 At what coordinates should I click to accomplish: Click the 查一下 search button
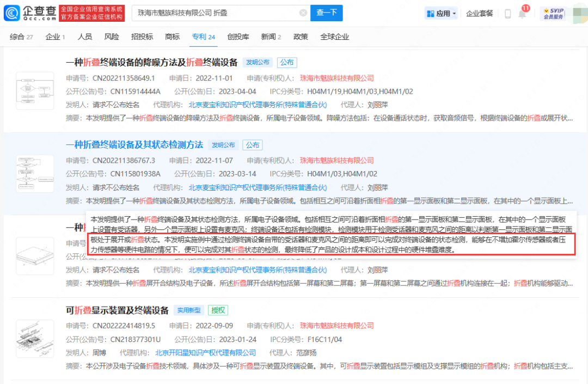(326, 13)
